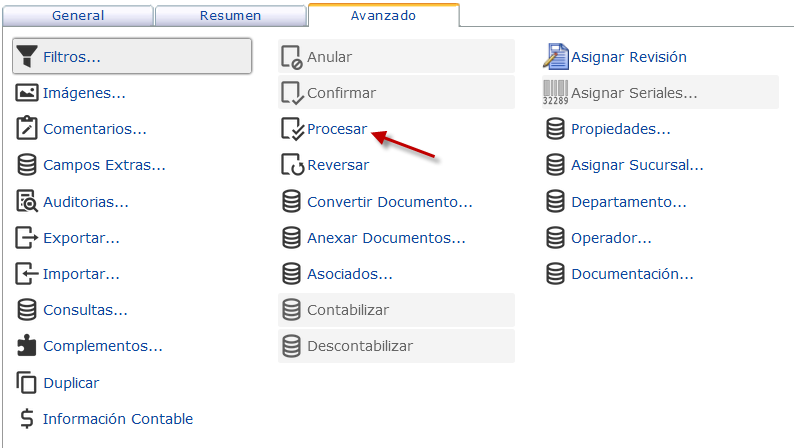
Task: Open Campos Extras
Action: 104,165
